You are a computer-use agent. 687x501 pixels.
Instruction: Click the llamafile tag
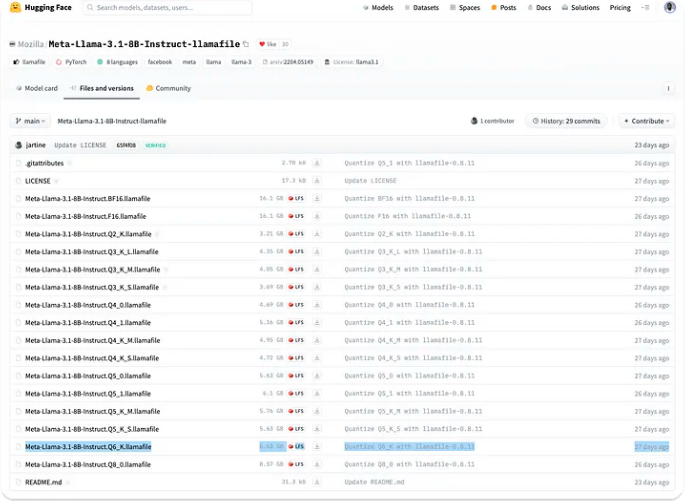29,62
